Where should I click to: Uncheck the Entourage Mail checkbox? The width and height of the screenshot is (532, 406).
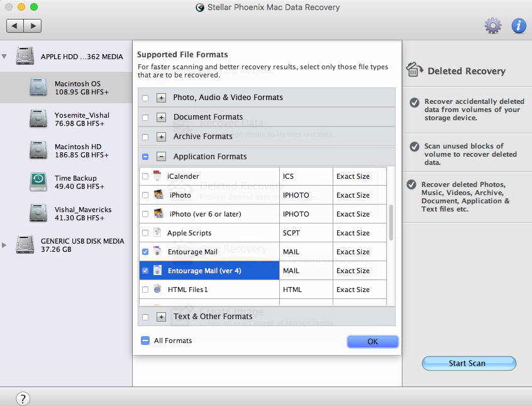click(145, 252)
